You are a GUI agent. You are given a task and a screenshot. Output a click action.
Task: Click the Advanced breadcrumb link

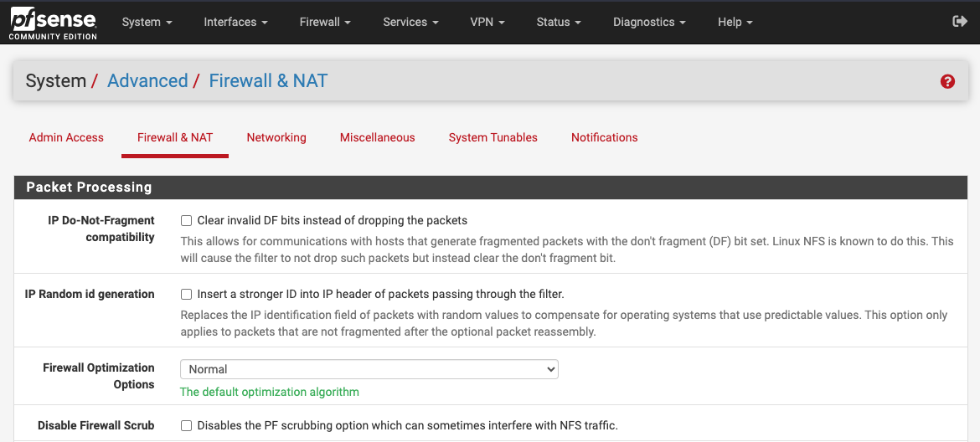tap(147, 81)
